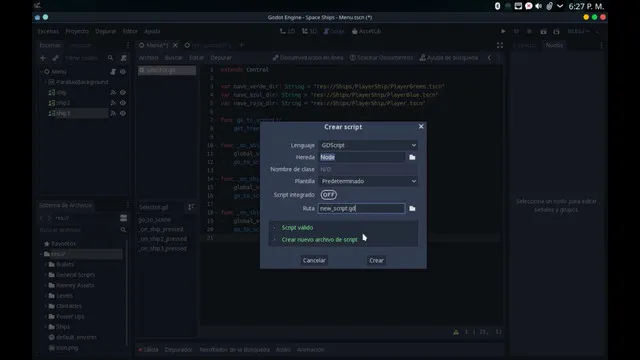Click the Hereda Node input field

point(362,157)
